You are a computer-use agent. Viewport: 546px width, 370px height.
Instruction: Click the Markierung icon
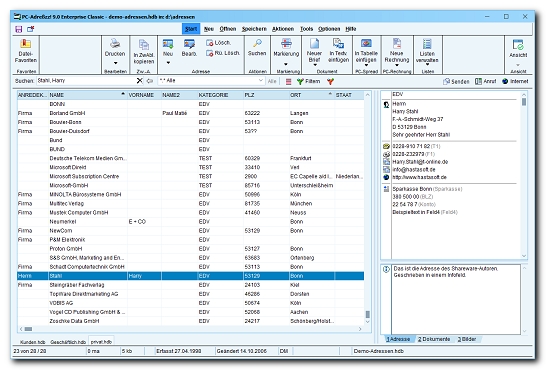pyautogui.click(x=286, y=44)
